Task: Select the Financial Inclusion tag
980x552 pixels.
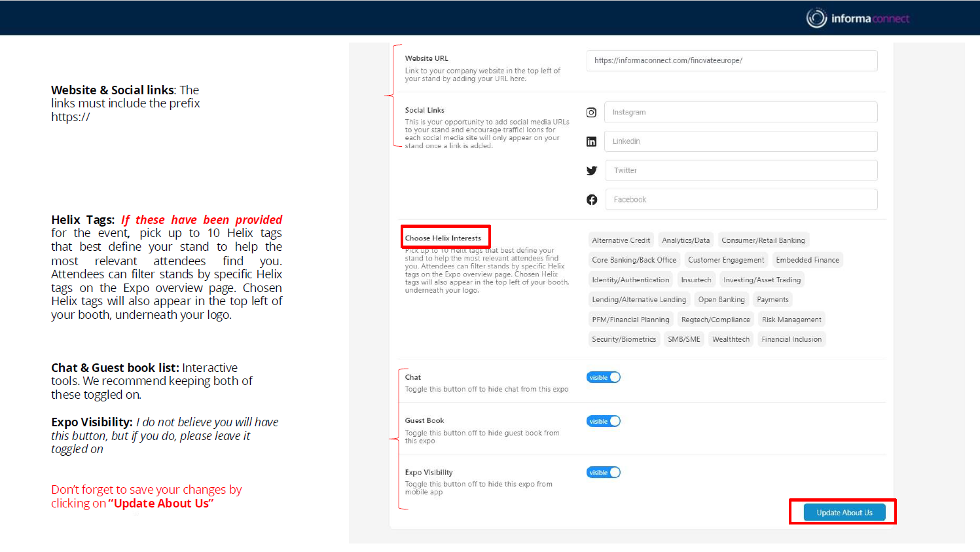Action: tap(791, 339)
